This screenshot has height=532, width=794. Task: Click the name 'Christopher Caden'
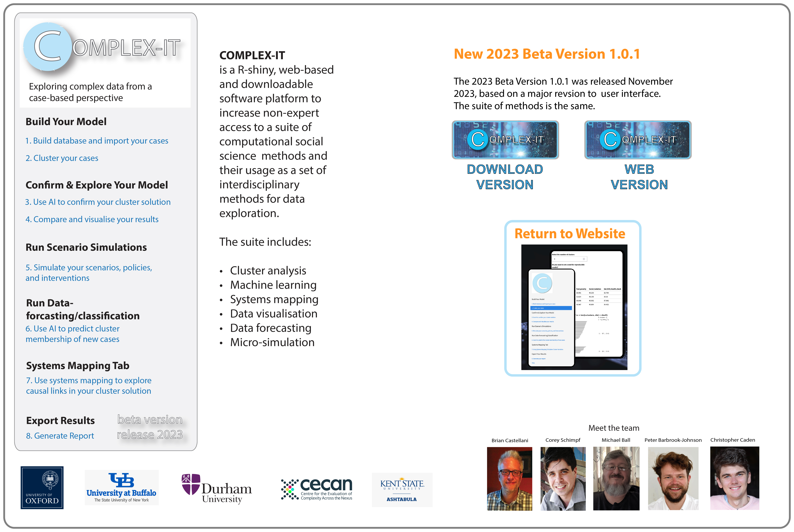(x=733, y=440)
